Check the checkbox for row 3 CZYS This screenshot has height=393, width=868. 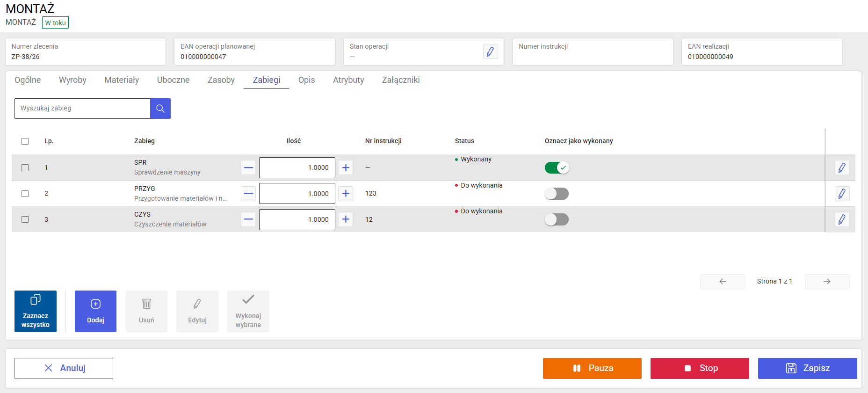(x=25, y=219)
